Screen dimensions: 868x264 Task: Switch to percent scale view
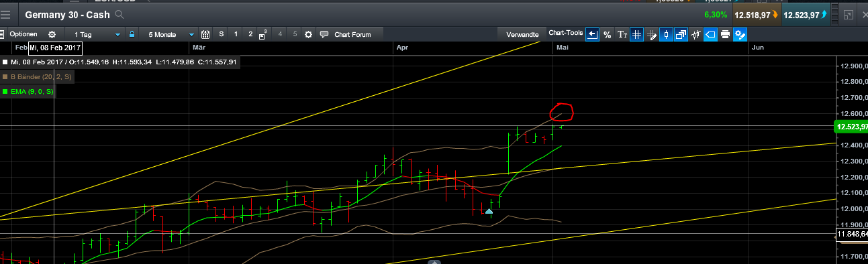pyautogui.click(x=607, y=34)
